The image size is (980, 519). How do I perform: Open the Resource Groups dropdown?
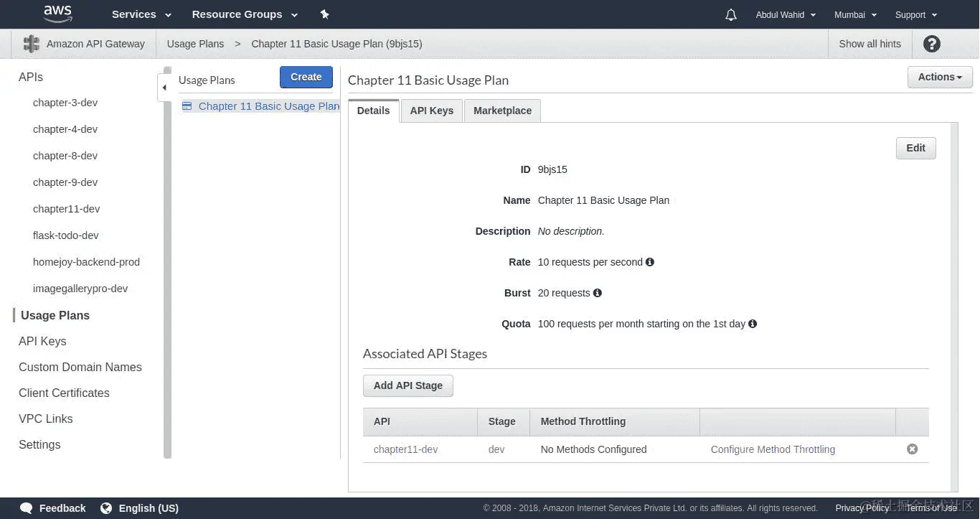pyautogui.click(x=245, y=14)
